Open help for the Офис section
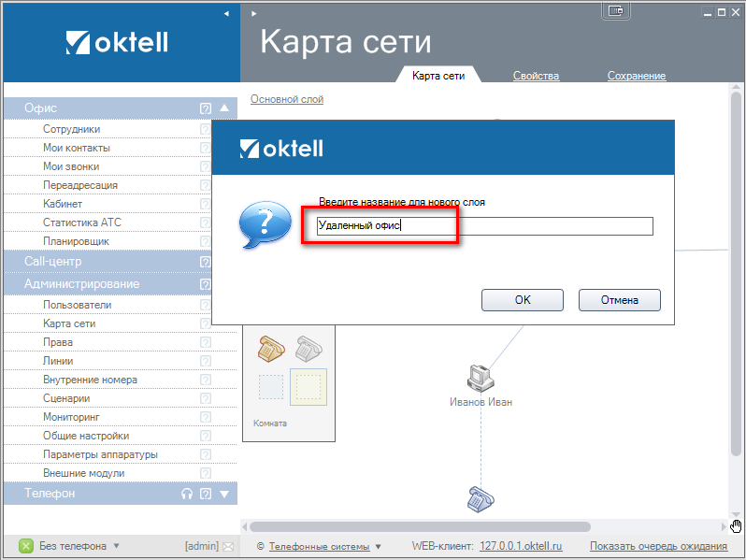Screen dimensions: 746x560 [x=206, y=108]
